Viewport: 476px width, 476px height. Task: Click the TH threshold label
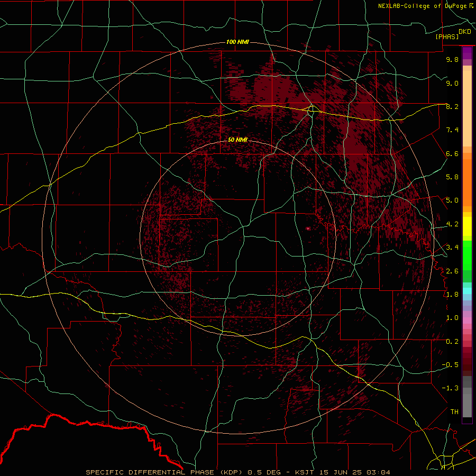(454, 412)
